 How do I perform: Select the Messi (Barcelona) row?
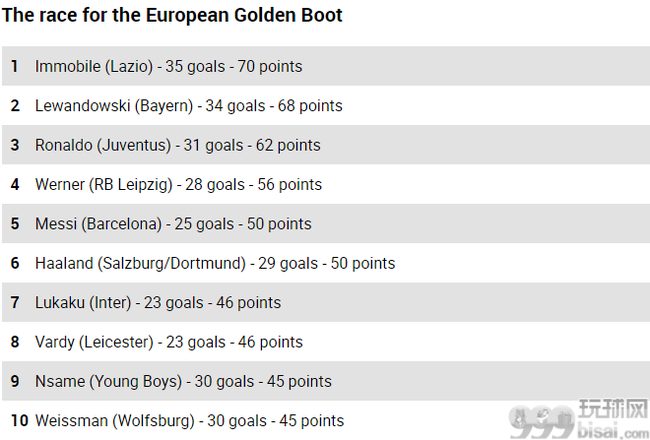[x=326, y=224]
